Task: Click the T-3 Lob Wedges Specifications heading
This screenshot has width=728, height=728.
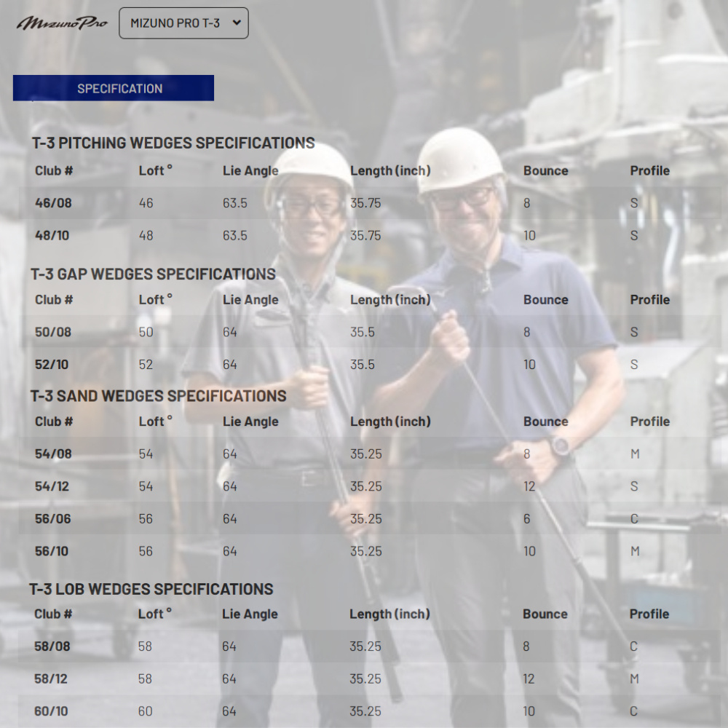Action: [151, 589]
